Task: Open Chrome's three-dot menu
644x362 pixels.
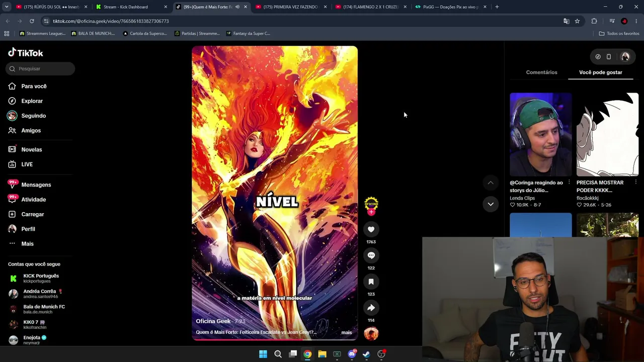Action: (x=636, y=21)
